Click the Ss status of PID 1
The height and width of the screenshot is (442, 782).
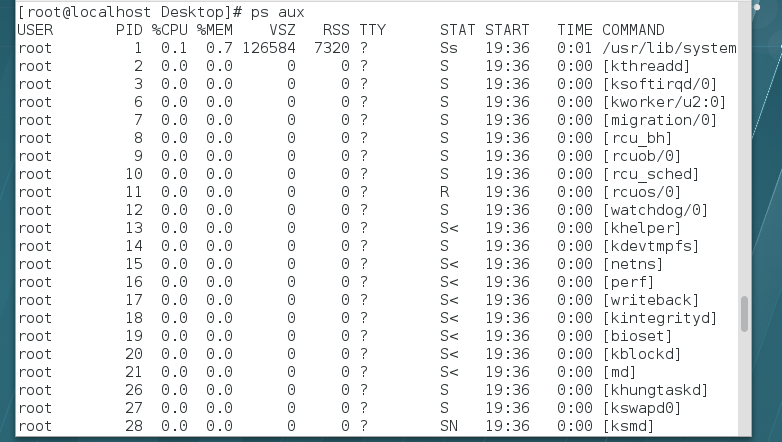449,48
